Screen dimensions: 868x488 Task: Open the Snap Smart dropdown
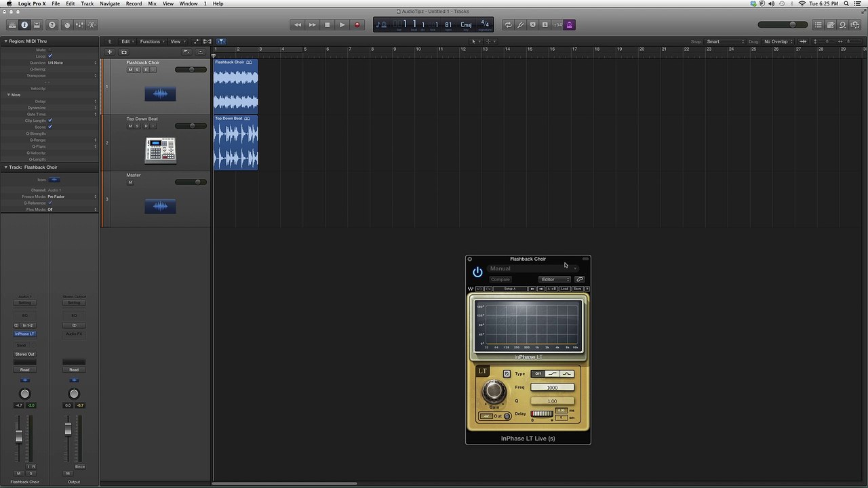[726, 41]
